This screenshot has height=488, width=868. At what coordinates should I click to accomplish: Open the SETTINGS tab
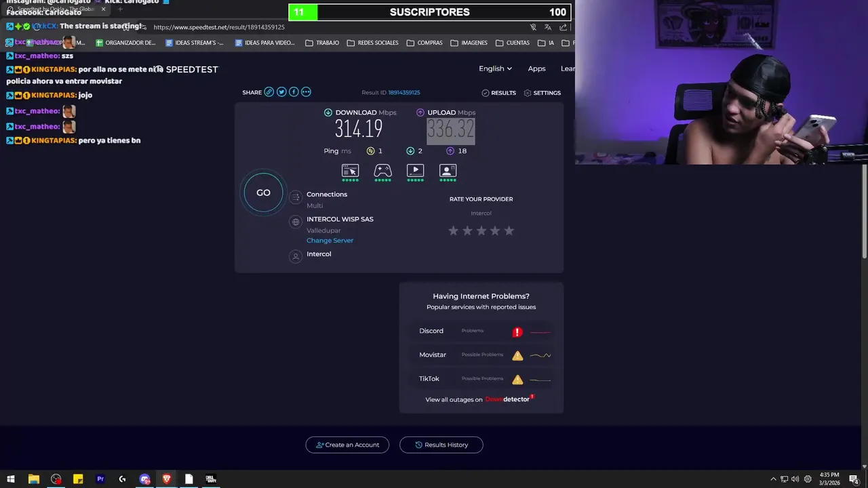pos(542,93)
